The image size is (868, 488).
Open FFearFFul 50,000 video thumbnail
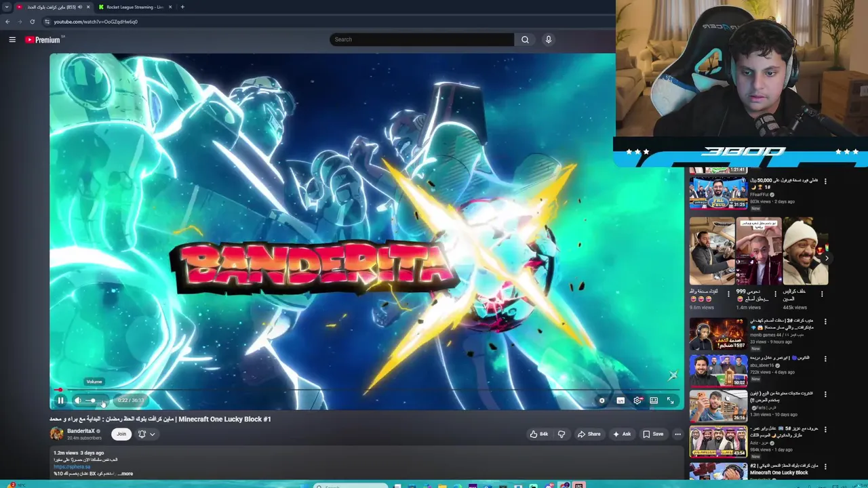point(718,192)
